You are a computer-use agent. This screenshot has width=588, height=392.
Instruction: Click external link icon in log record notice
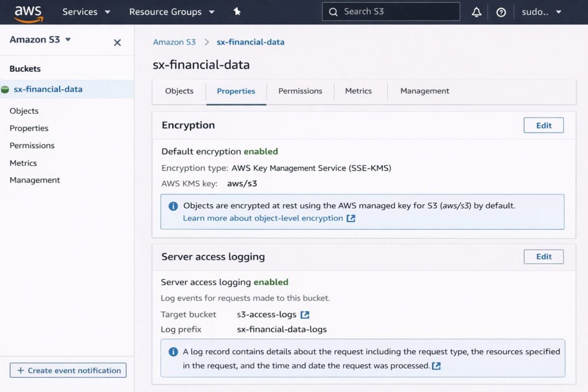(x=436, y=366)
